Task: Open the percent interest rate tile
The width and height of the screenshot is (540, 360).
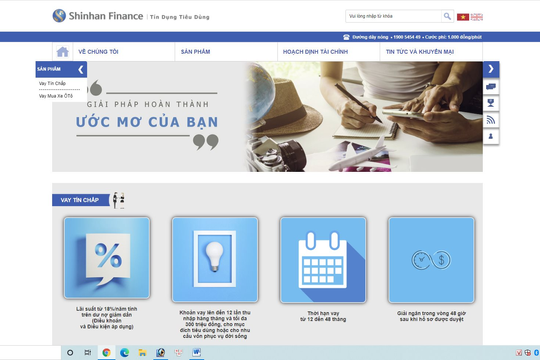Action: point(107,258)
